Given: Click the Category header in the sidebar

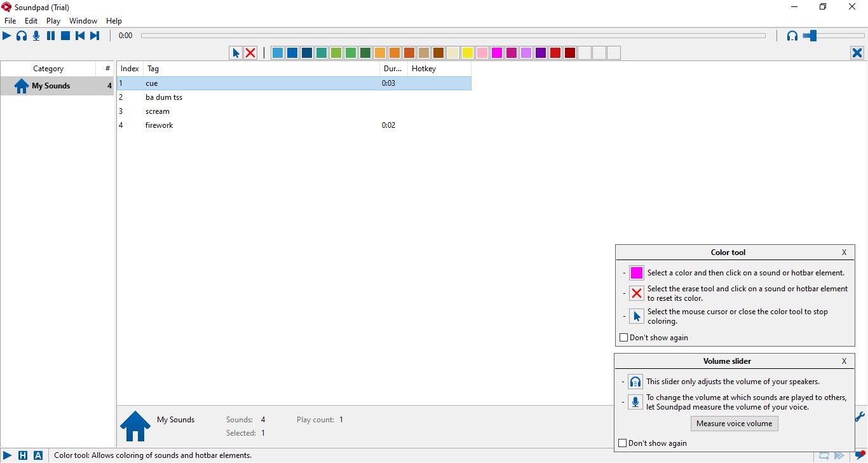Looking at the screenshot, I should [x=48, y=69].
